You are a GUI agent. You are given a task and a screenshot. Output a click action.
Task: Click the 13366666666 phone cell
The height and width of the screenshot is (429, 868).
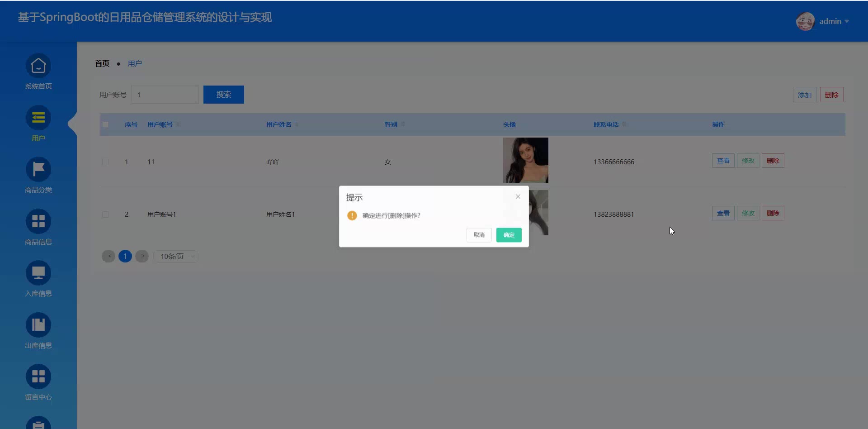614,162
